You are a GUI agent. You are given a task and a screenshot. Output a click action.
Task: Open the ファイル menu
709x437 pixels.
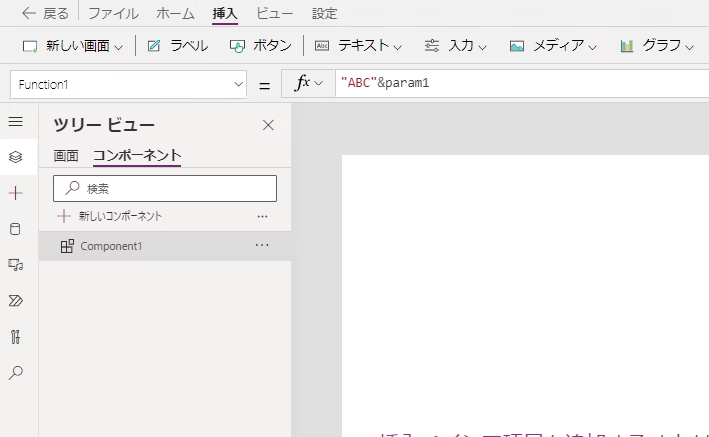(x=113, y=14)
